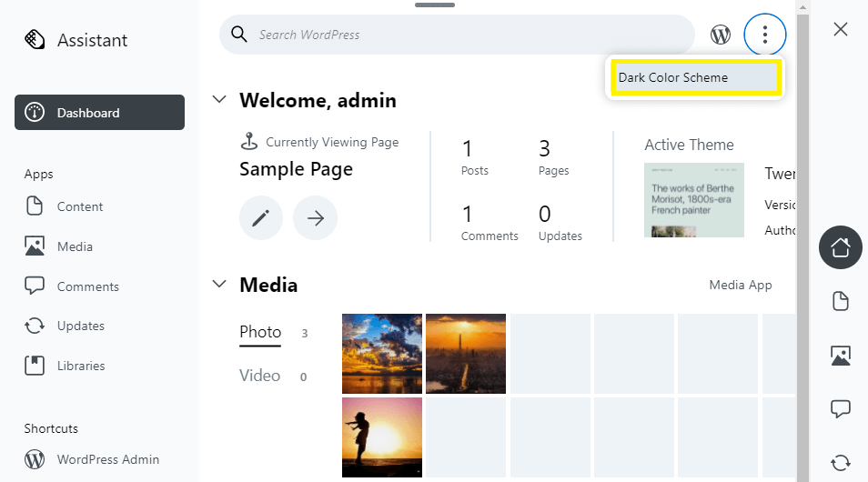
Task: Open the Media App link
Action: click(740, 285)
